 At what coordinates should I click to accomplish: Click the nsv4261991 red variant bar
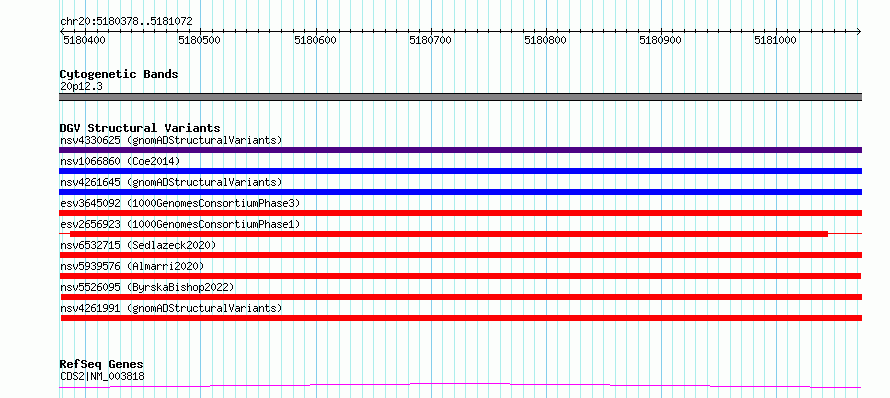(x=461, y=318)
